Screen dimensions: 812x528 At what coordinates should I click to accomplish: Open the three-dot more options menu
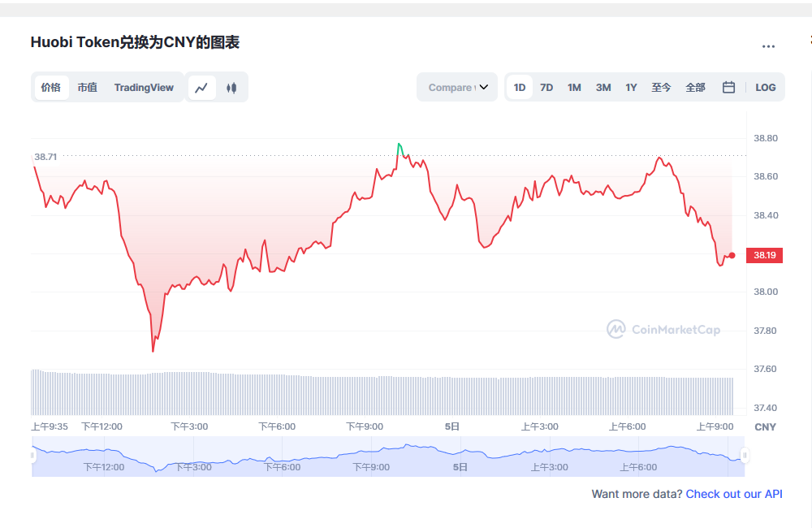[x=768, y=46]
